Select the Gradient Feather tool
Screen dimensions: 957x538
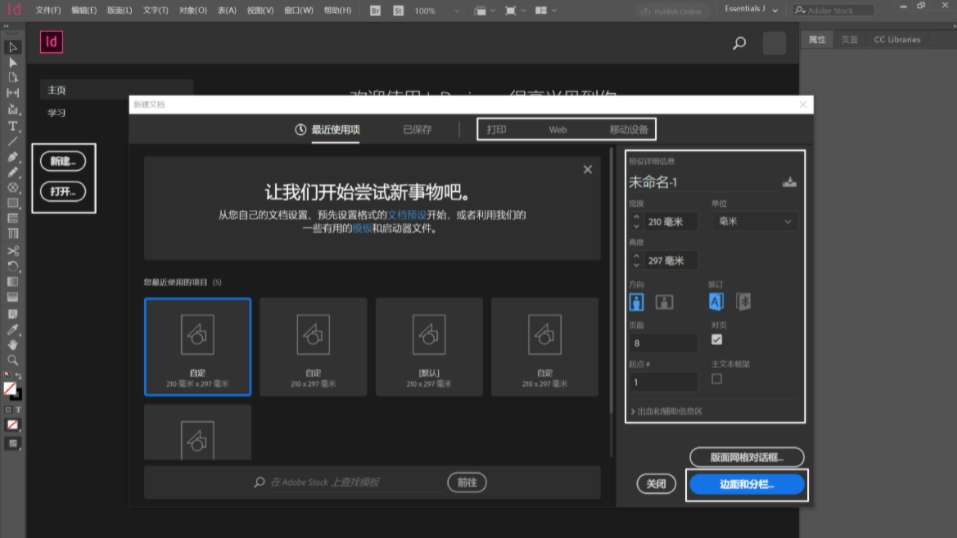click(x=13, y=297)
